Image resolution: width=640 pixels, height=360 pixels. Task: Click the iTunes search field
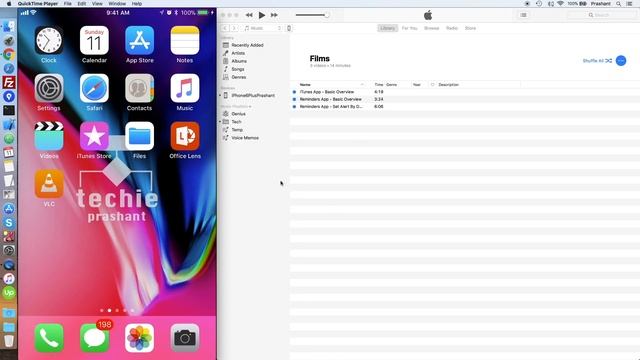pyautogui.click(x=601, y=15)
